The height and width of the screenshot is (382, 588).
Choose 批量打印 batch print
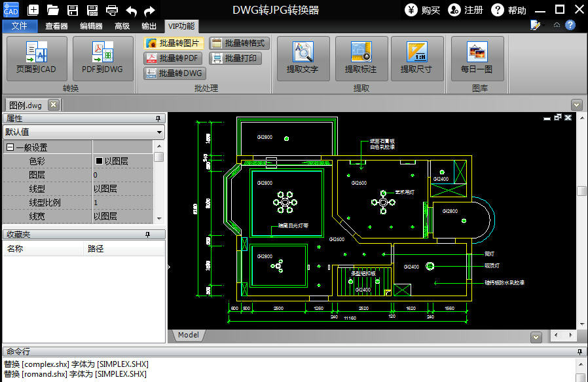[x=235, y=58]
